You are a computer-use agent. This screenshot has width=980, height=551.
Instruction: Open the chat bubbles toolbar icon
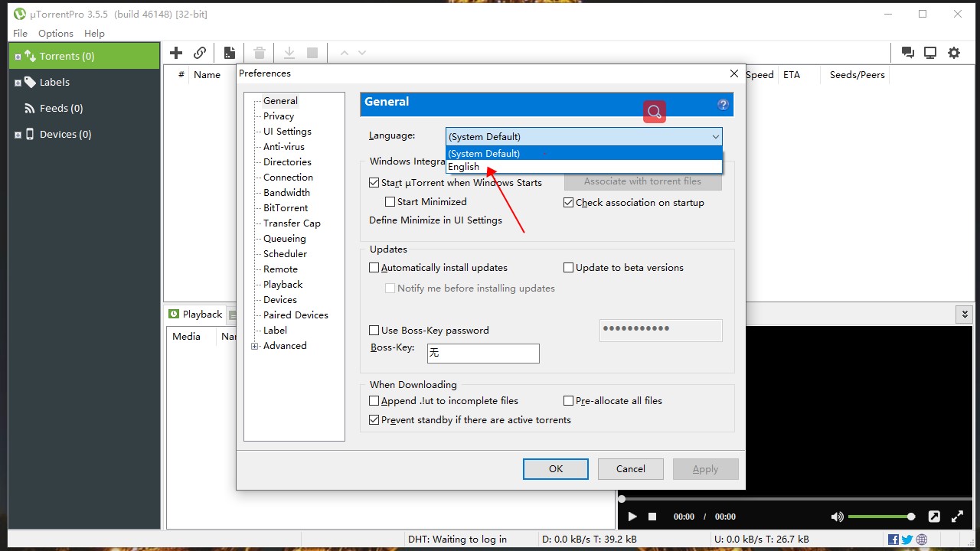pos(908,53)
